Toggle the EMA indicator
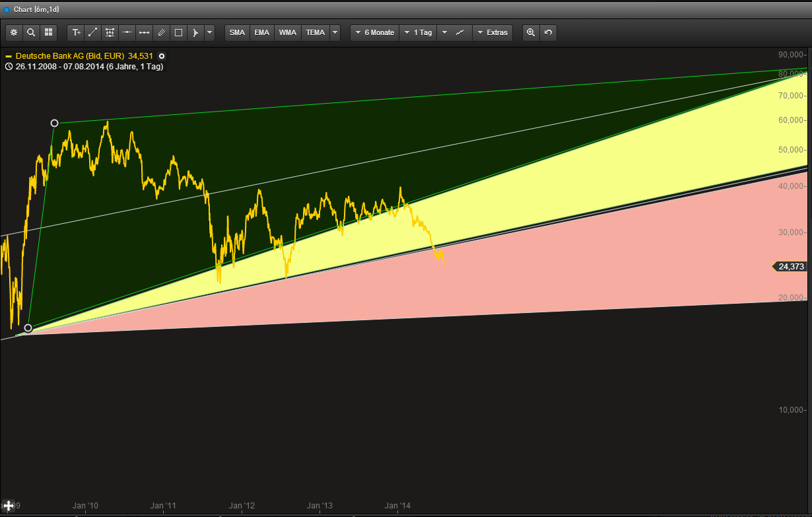This screenshot has height=517, width=812. coord(261,32)
